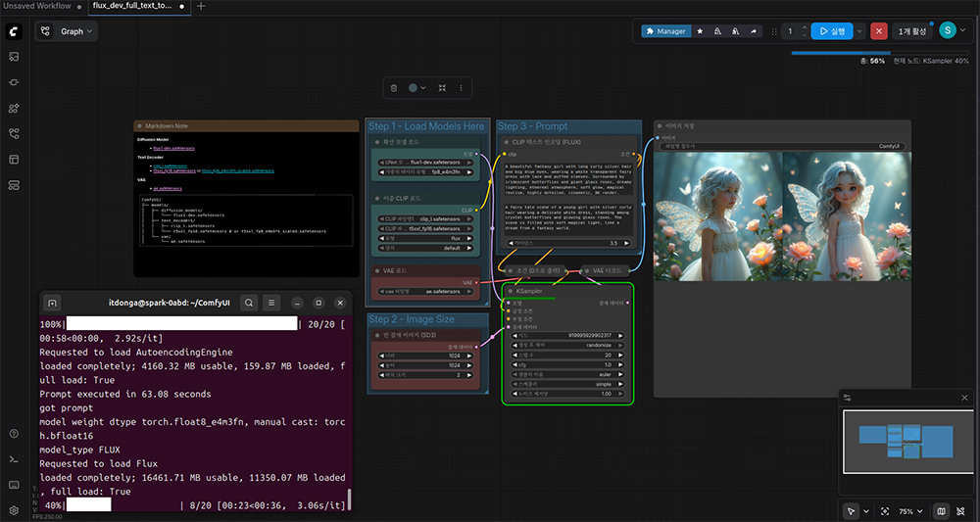The width and height of the screenshot is (980, 522).
Task: Open the Manager button
Action: pyautogui.click(x=666, y=31)
